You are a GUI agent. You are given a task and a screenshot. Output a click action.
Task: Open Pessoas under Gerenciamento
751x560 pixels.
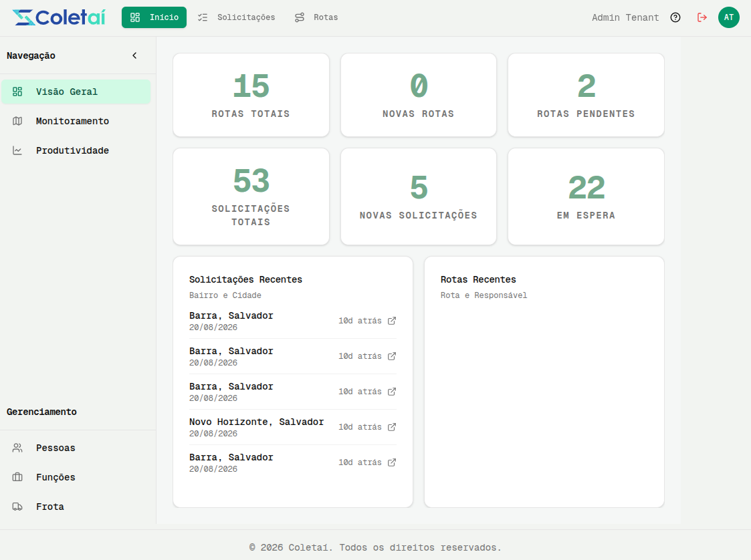tap(76, 448)
